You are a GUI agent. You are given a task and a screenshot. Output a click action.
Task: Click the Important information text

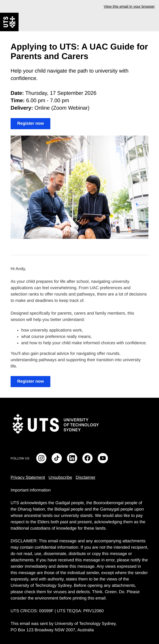coord(30,490)
